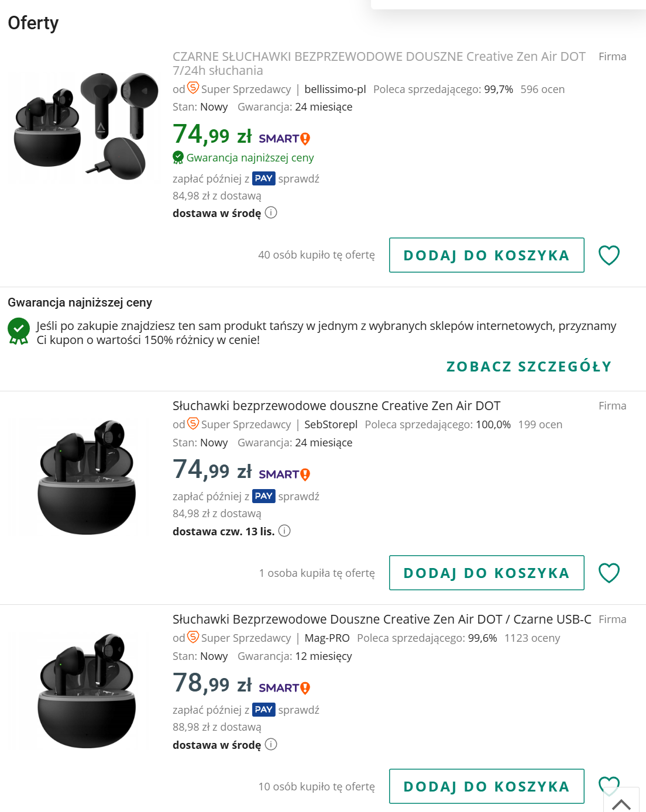
Task: Open the bellissimo-pl seller link
Action: click(335, 90)
